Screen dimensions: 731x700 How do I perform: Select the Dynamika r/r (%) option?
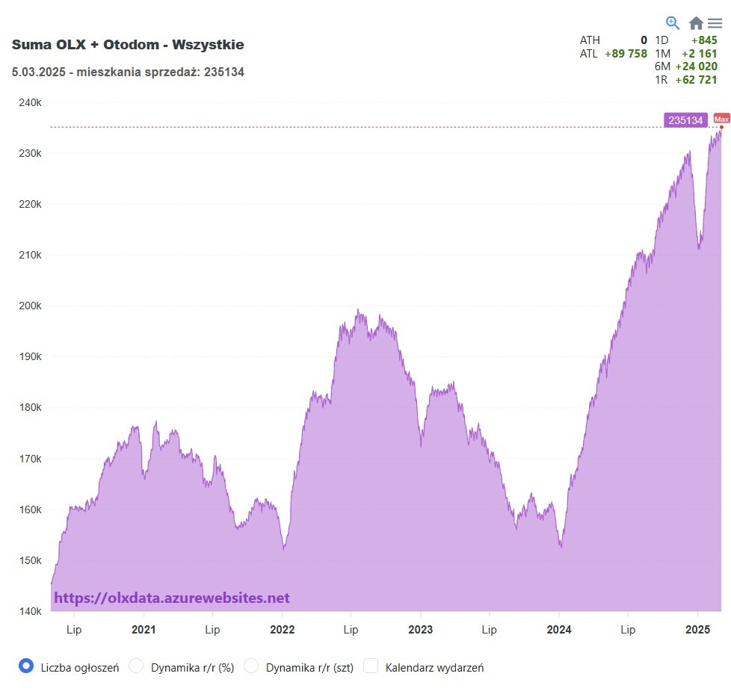tap(136, 666)
